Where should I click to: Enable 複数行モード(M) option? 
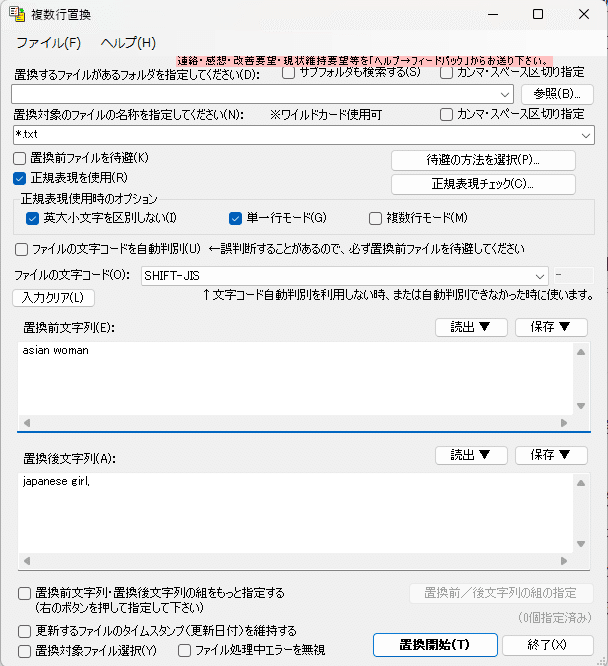coord(375,218)
